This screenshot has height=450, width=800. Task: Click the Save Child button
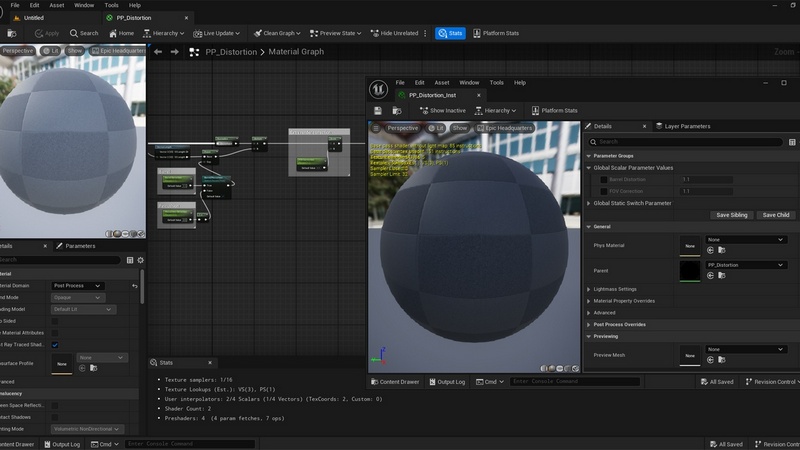(776, 215)
